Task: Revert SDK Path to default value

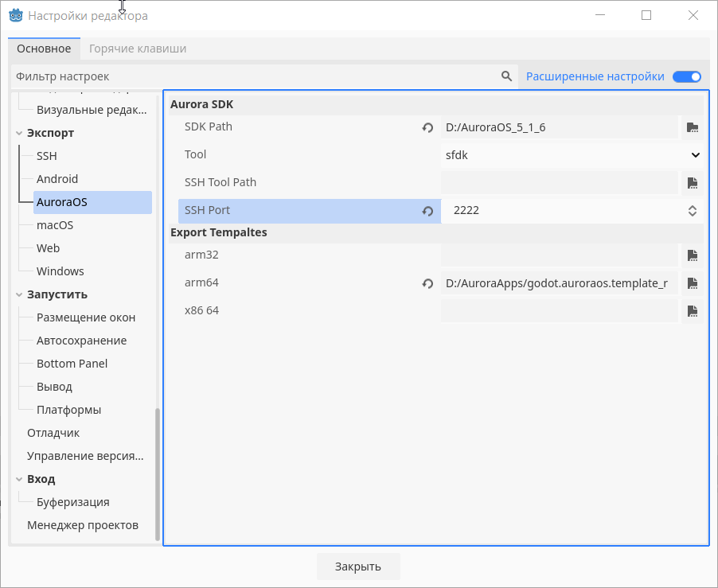Action: coord(427,127)
